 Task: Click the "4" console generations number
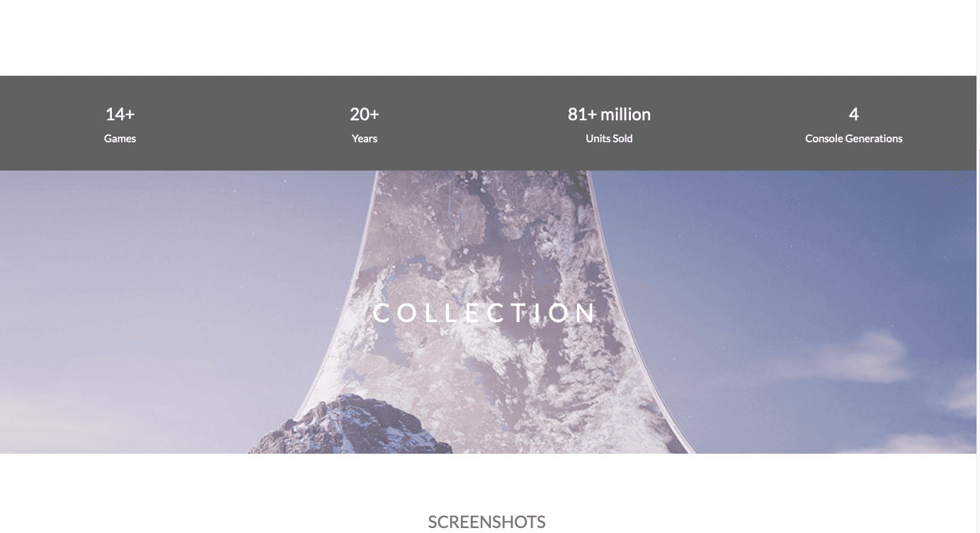click(x=854, y=114)
